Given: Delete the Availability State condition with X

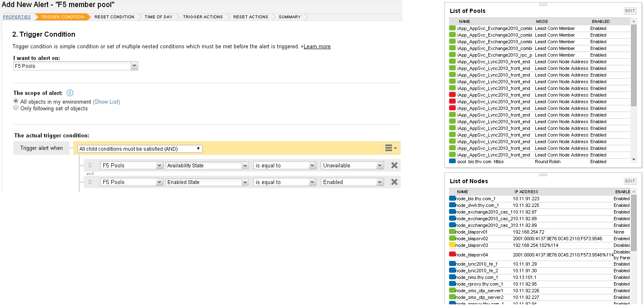Looking at the screenshot, I should click(394, 165).
